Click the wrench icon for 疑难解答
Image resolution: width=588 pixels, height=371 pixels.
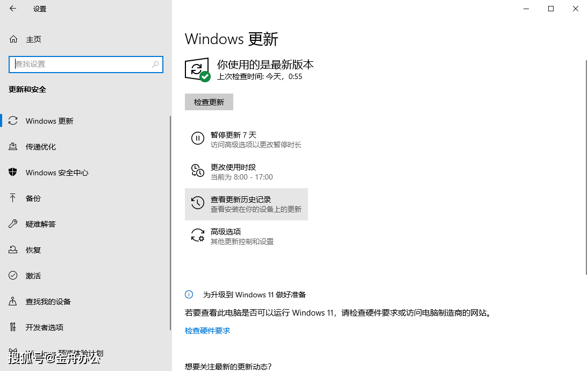coord(13,224)
